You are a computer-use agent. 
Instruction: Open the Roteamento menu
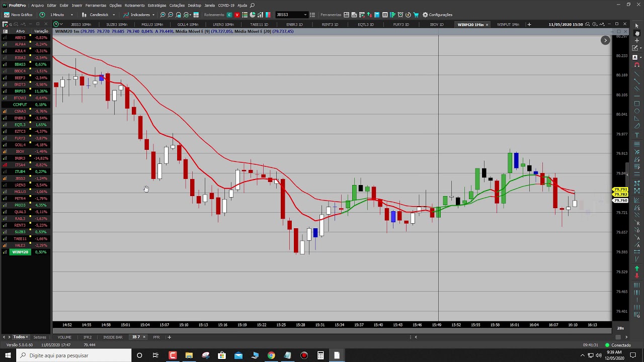coord(135,6)
